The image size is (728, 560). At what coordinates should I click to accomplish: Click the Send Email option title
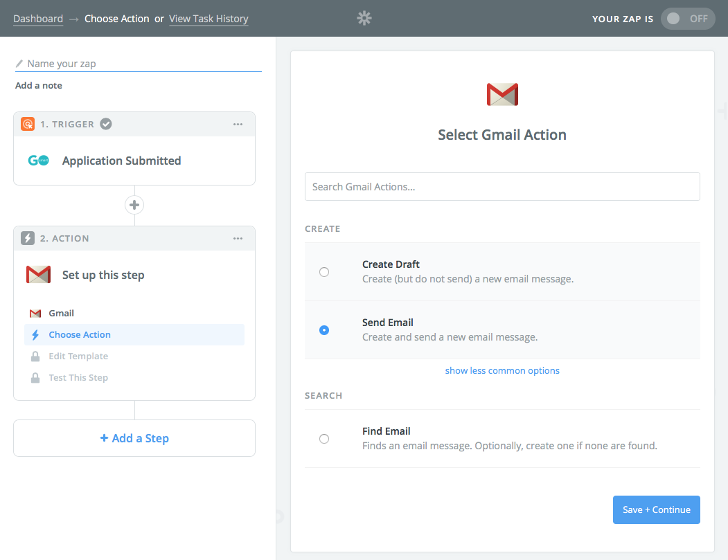point(388,322)
